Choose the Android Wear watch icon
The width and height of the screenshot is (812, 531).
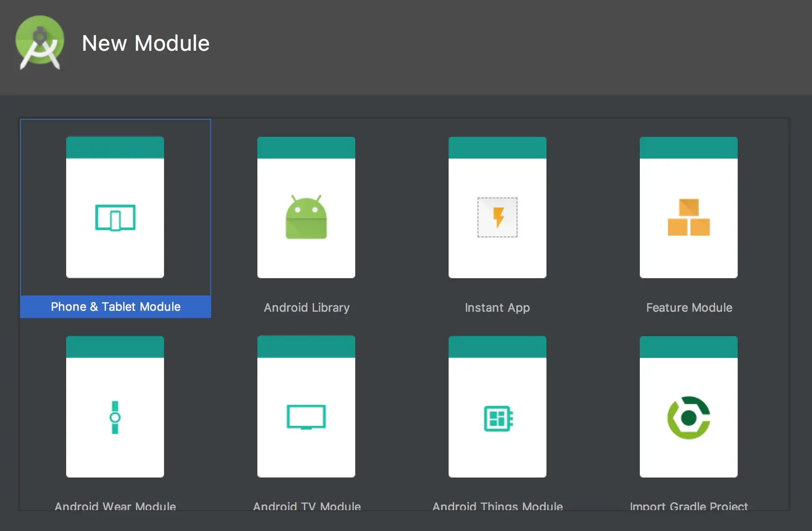[115, 417]
